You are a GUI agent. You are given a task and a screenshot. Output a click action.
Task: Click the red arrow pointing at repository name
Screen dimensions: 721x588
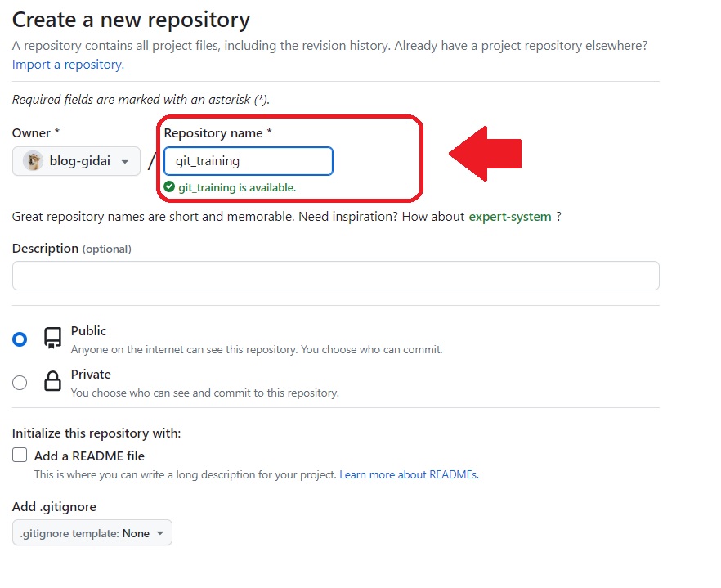(x=486, y=154)
